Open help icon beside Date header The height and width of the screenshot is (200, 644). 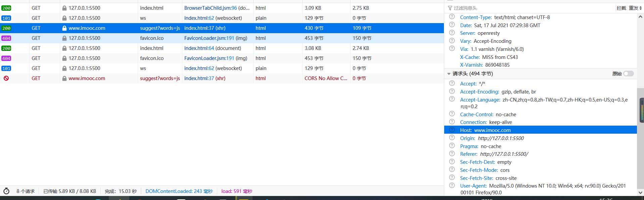tap(452, 25)
